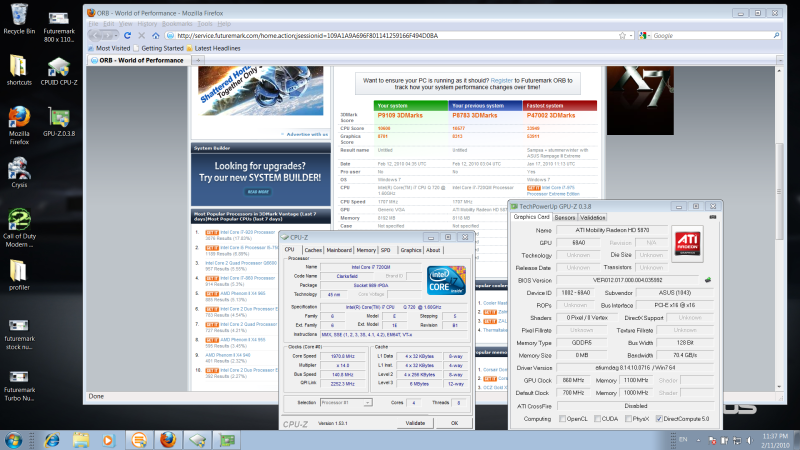Click Firefox URL address field
The image size is (800, 450).
click(393, 36)
